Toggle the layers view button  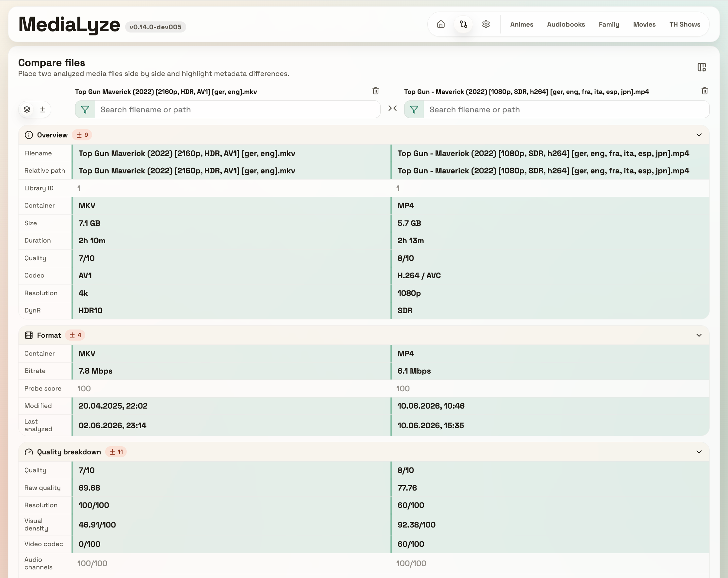[x=27, y=109]
